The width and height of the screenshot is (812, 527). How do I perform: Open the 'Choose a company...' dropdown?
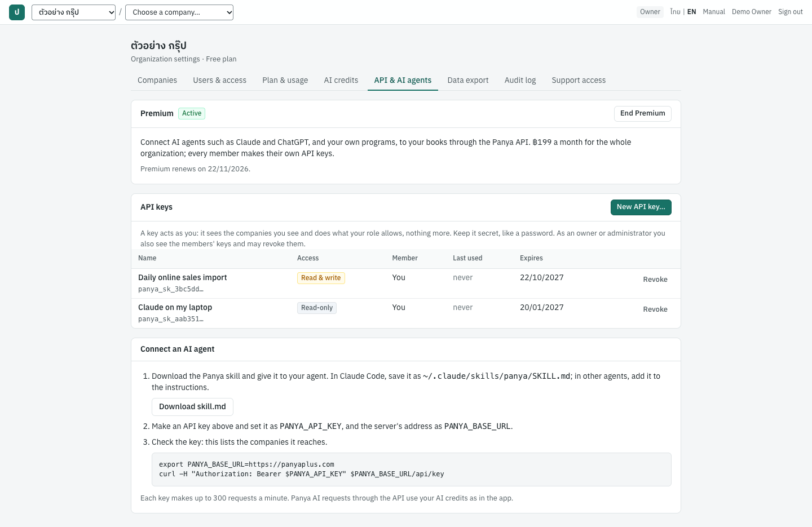(x=179, y=12)
